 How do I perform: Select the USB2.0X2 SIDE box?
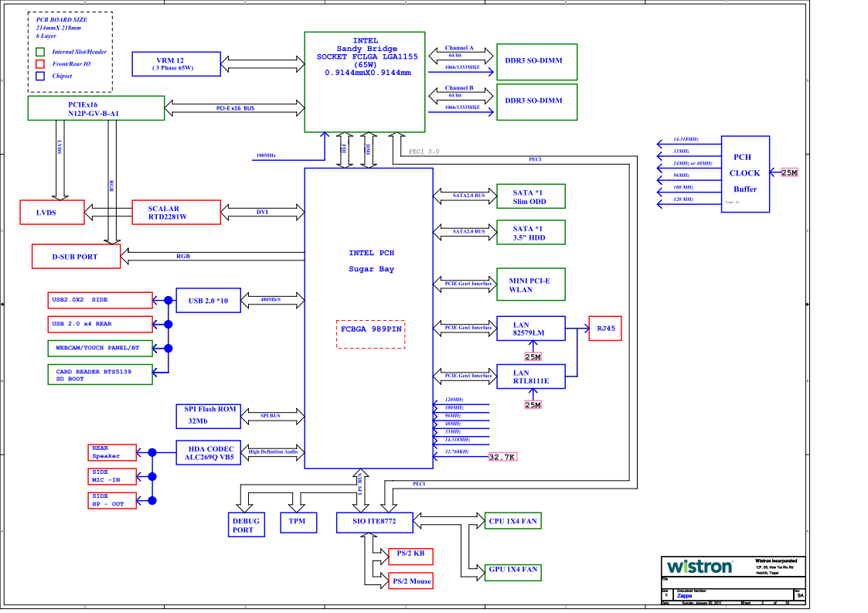pos(100,300)
